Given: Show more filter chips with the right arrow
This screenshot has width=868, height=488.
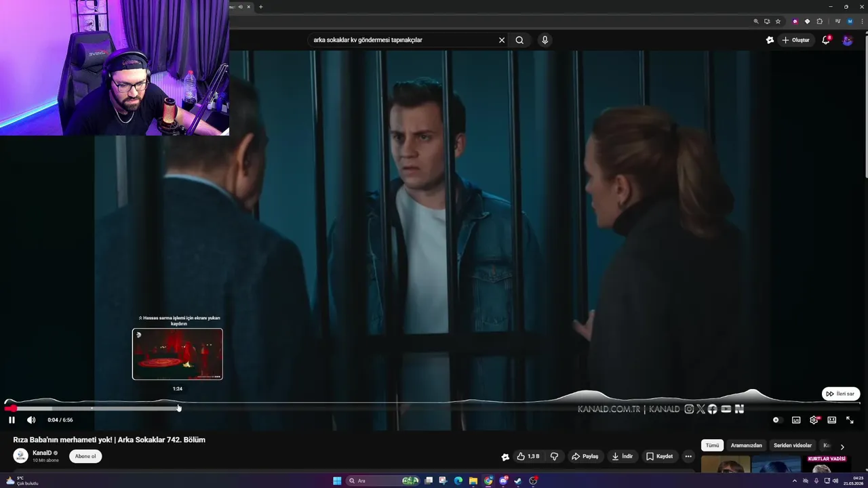Looking at the screenshot, I should [842, 447].
